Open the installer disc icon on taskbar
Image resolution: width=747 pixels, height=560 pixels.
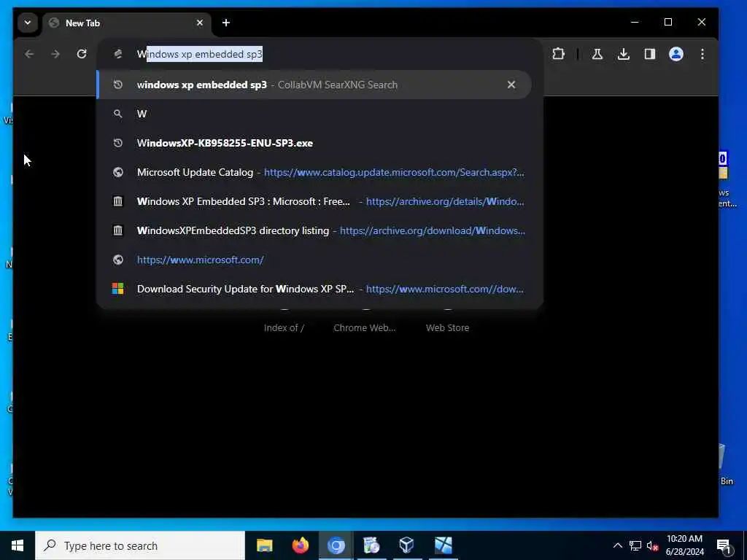pos(371,545)
